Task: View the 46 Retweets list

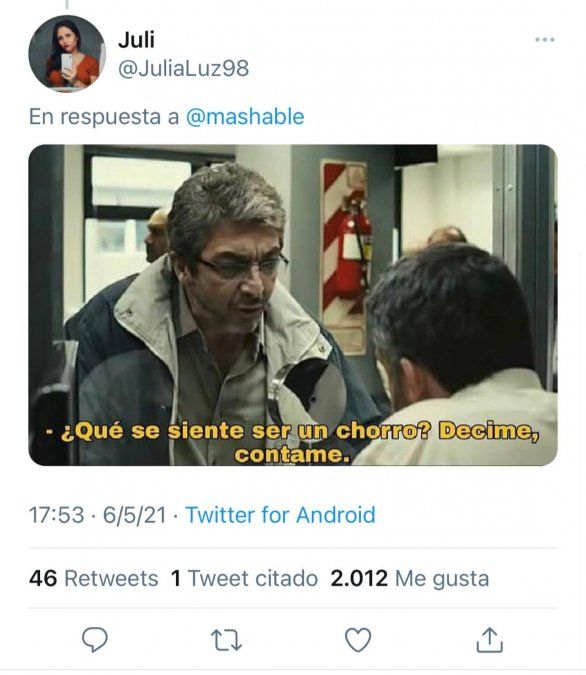Action: pos(93,578)
